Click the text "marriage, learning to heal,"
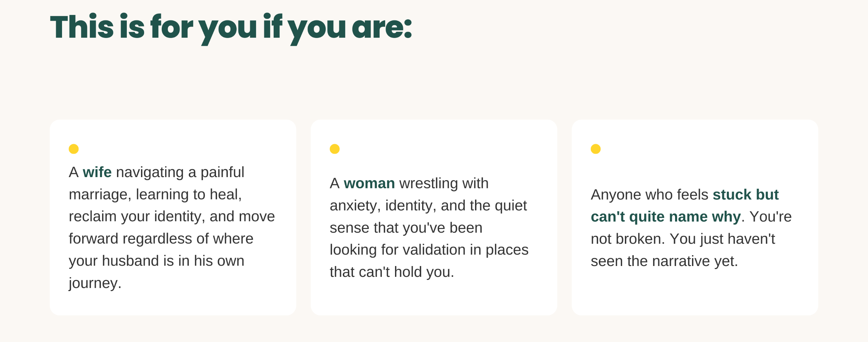This screenshot has height=342, width=868. (x=155, y=195)
